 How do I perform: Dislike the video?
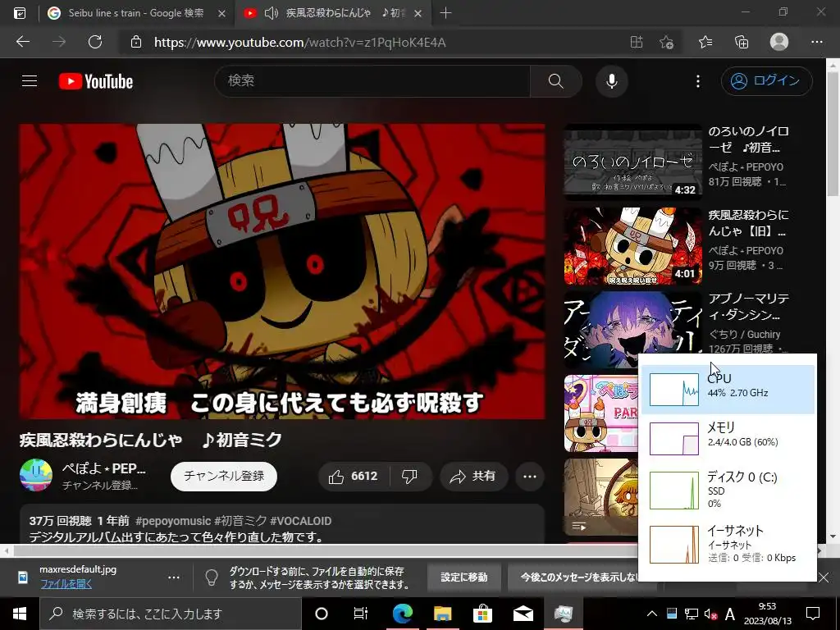(409, 477)
